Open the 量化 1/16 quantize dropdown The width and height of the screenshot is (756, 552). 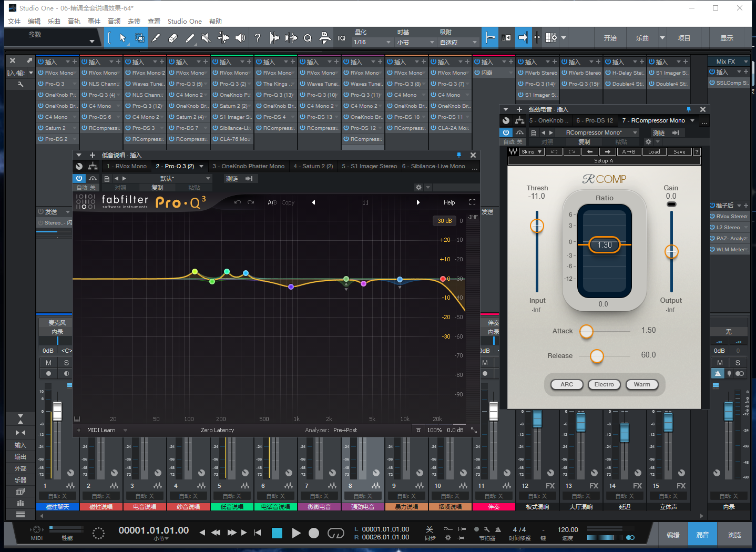click(373, 42)
